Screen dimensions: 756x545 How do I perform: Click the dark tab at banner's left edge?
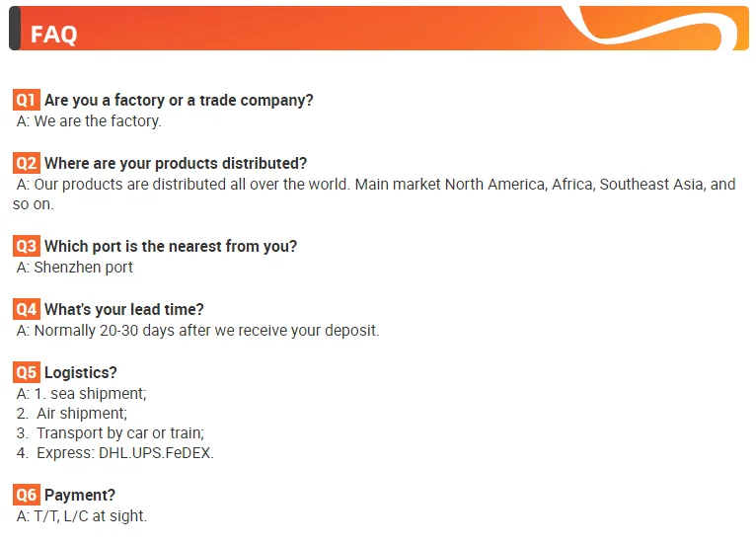click(x=15, y=28)
